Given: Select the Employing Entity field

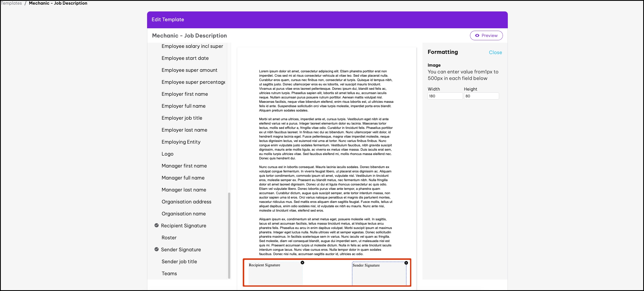Looking at the screenshot, I should 181,142.
